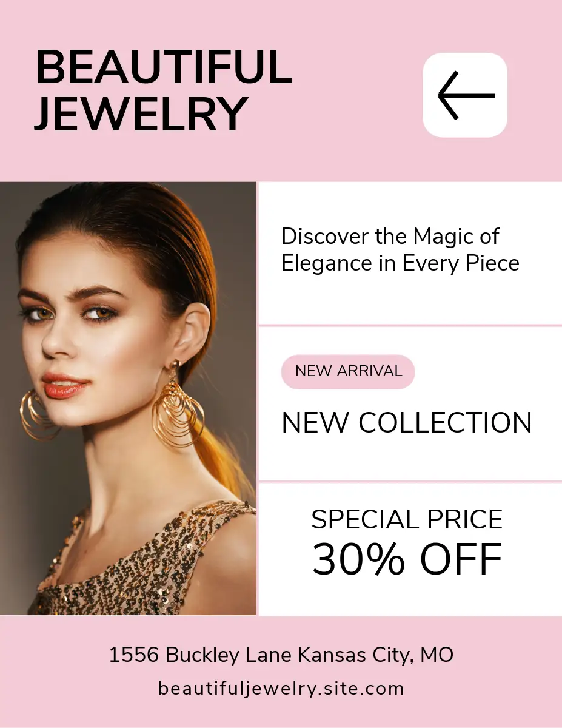Screen dimensions: 562x728
Task: Click the SPECIAL PRICE label
Action: 407,519
